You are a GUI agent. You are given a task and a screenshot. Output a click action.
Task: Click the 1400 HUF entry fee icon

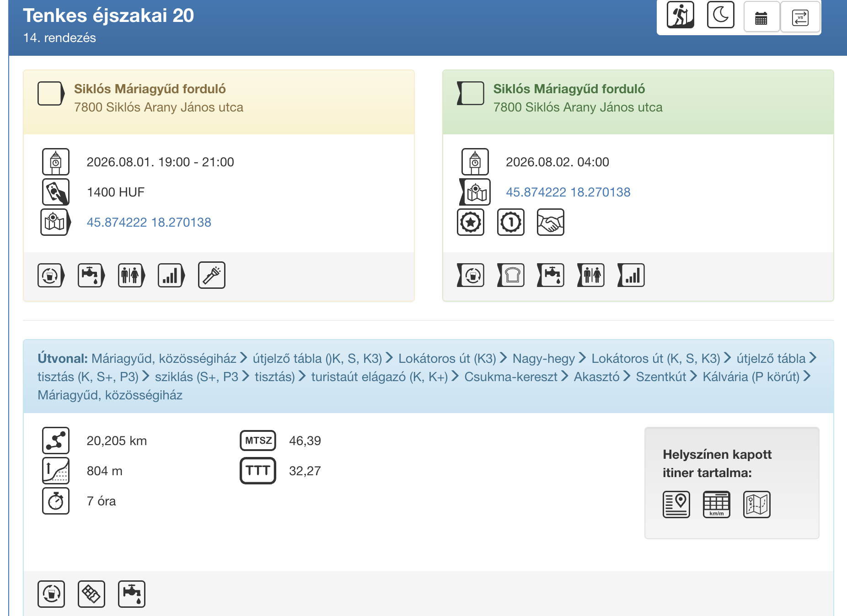[56, 192]
